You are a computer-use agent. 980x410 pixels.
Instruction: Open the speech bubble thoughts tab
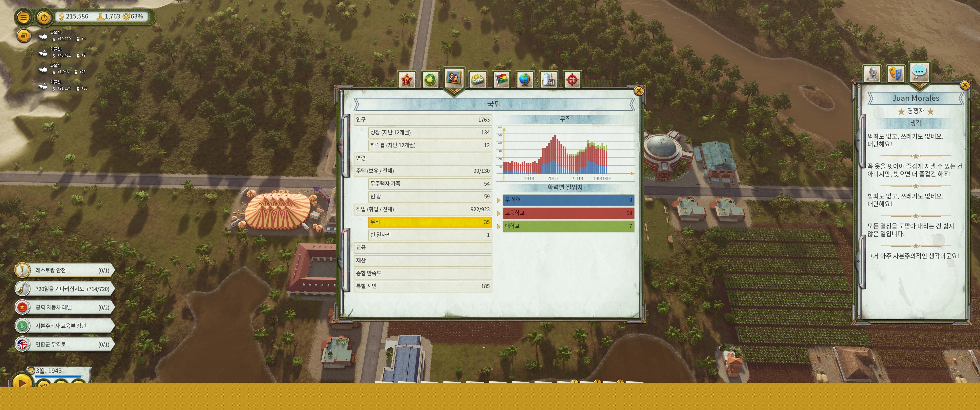click(x=919, y=72)
